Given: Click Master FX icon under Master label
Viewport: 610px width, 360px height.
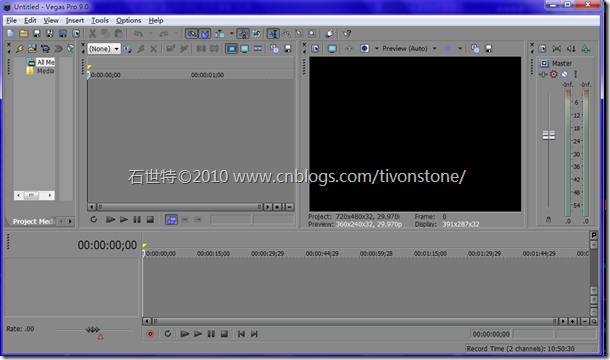Looking at the screenshot, I should click(543, 74).
